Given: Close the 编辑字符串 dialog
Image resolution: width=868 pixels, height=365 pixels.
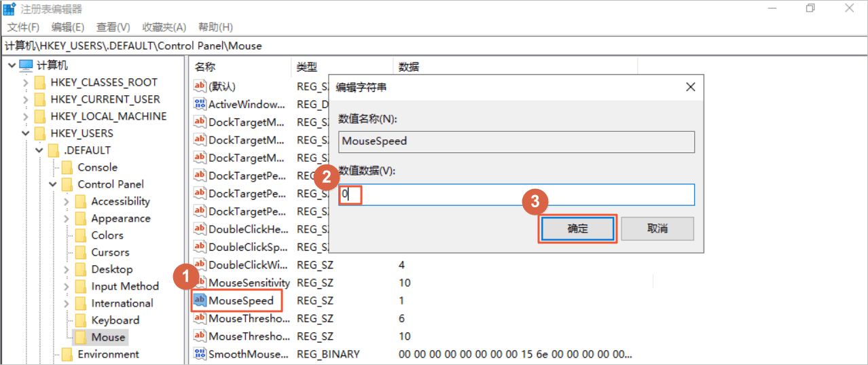Looking at the screenshot, I should click(690, 88).
